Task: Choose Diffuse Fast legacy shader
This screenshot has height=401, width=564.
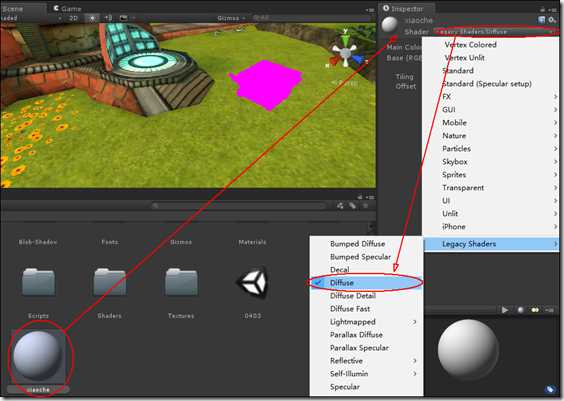Action: pos(366,309)
